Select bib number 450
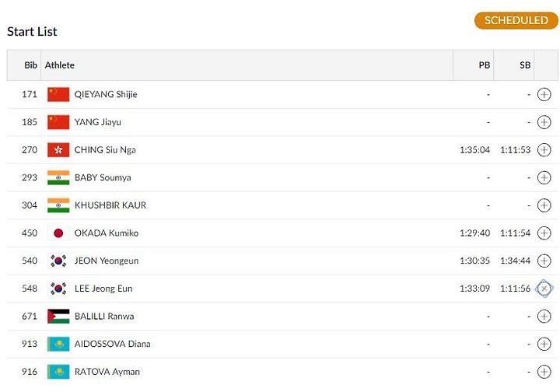Screen dimensions: 560x392 coord(30,233)
